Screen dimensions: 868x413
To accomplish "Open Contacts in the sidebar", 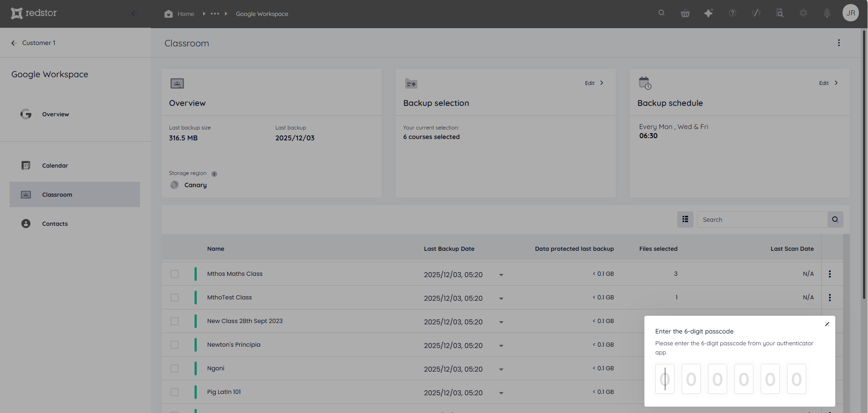I will coord(75,224).
